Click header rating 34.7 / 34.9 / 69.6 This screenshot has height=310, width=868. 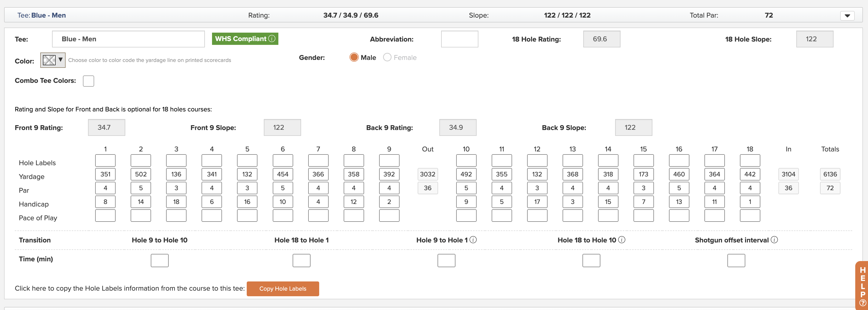[351, 16]
